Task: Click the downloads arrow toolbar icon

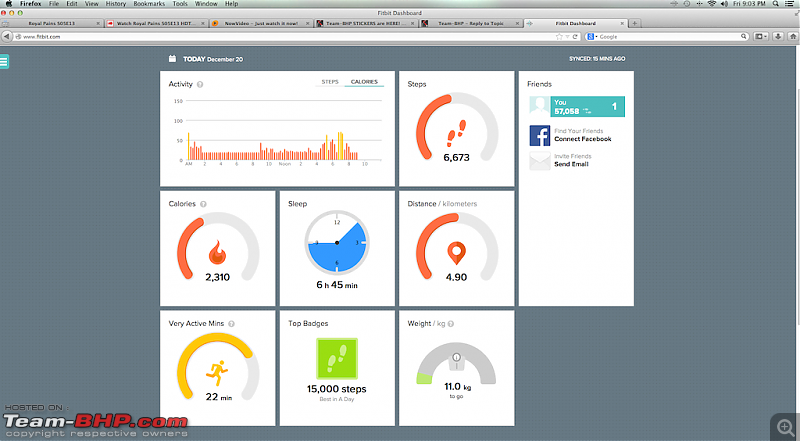Action: pos(778,36)
